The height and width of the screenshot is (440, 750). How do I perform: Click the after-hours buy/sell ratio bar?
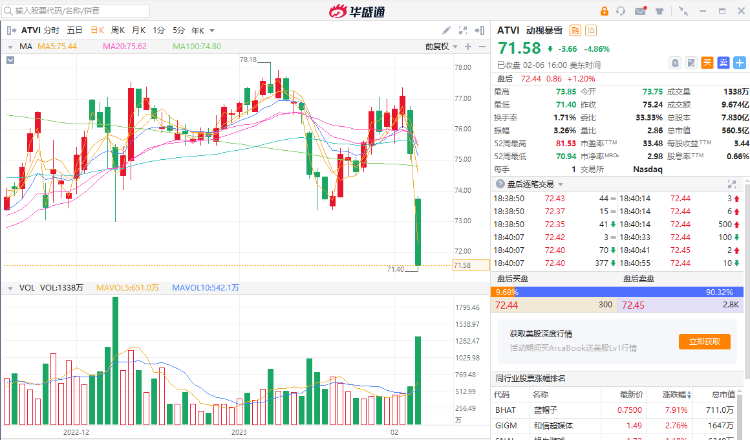click(617, 292)
